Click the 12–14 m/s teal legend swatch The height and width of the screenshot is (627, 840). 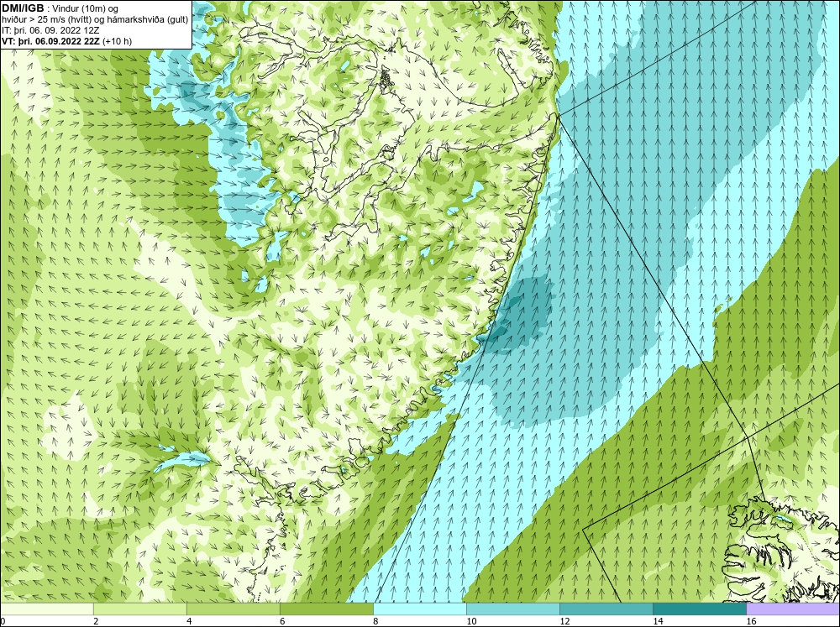[x=606, y=609]
